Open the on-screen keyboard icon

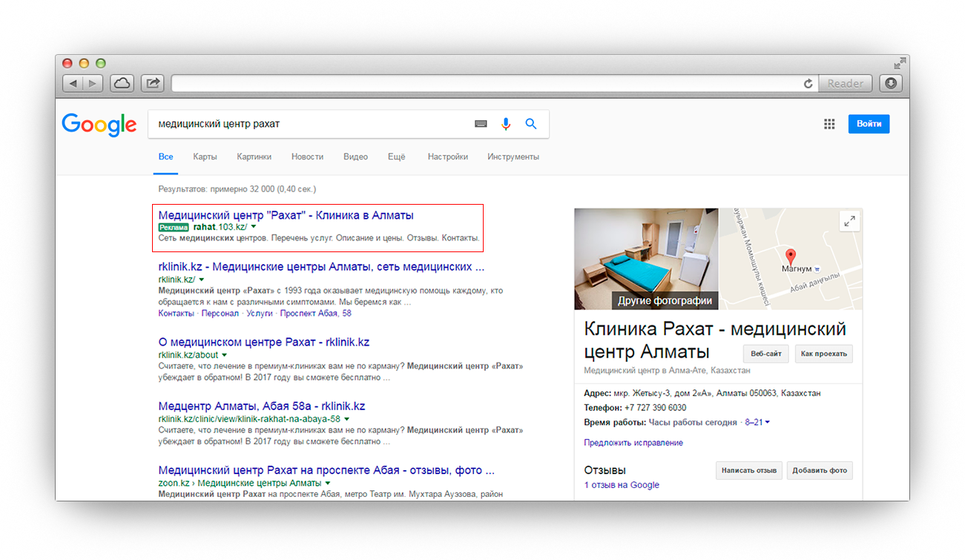click(481, 124)
